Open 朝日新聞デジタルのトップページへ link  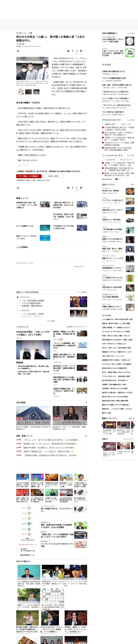coord(77,327)
